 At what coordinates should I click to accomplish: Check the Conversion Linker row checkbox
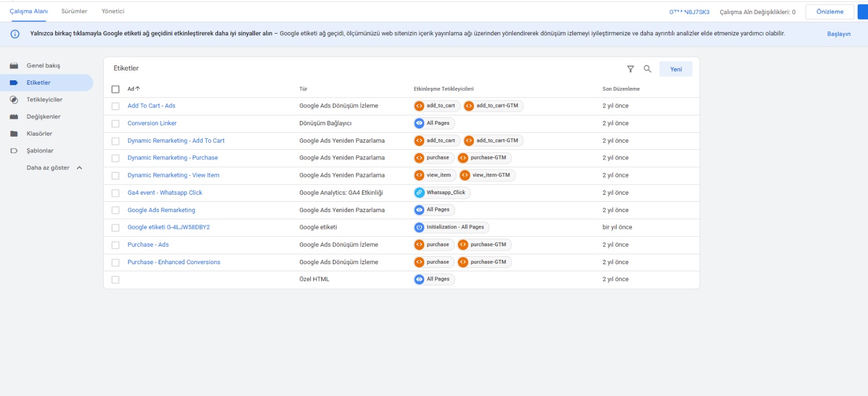[x=116, y=124]
